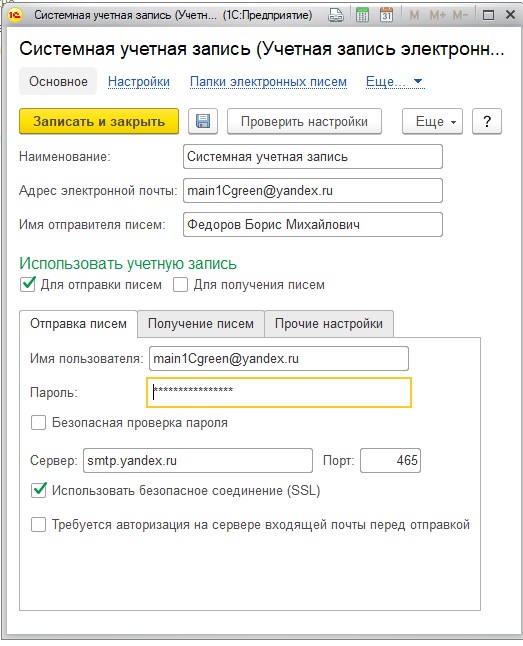Click the 'Адрес электронной почты' field
This screenshot has width=523, height=646.
(313, 190)
